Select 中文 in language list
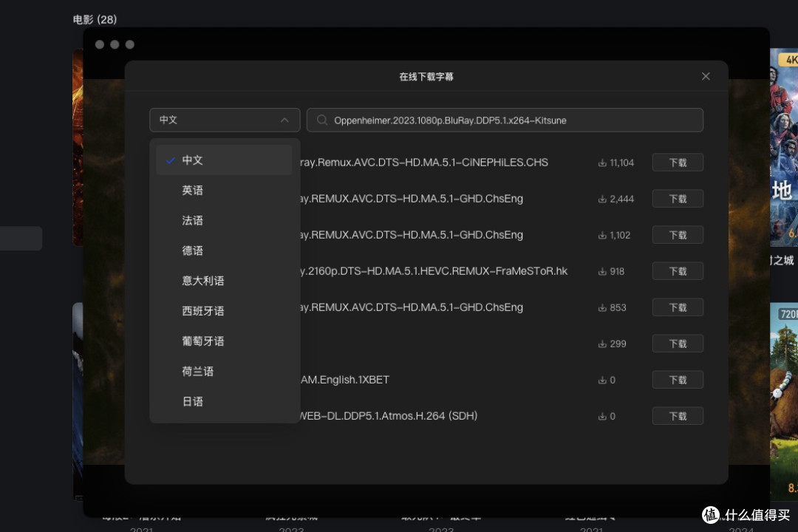The height and width of the screenshot is (532, 798). pos(224,160)
